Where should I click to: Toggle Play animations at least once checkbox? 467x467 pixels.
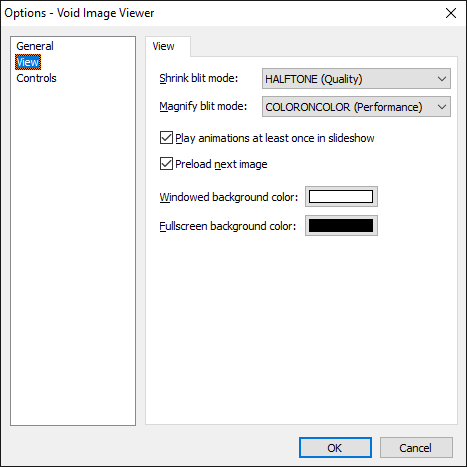(x=166, y=138)
